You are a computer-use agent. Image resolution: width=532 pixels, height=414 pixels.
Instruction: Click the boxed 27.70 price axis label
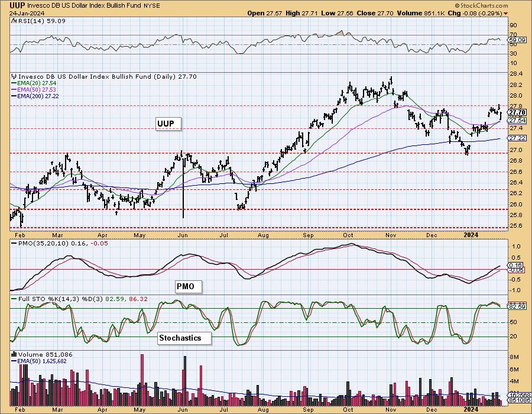(x=517, y=112)
